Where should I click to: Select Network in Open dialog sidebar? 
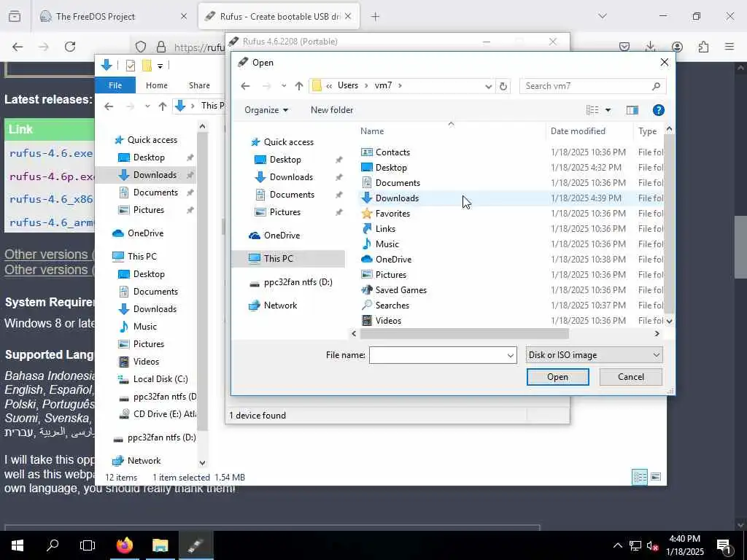pos(273,306)
